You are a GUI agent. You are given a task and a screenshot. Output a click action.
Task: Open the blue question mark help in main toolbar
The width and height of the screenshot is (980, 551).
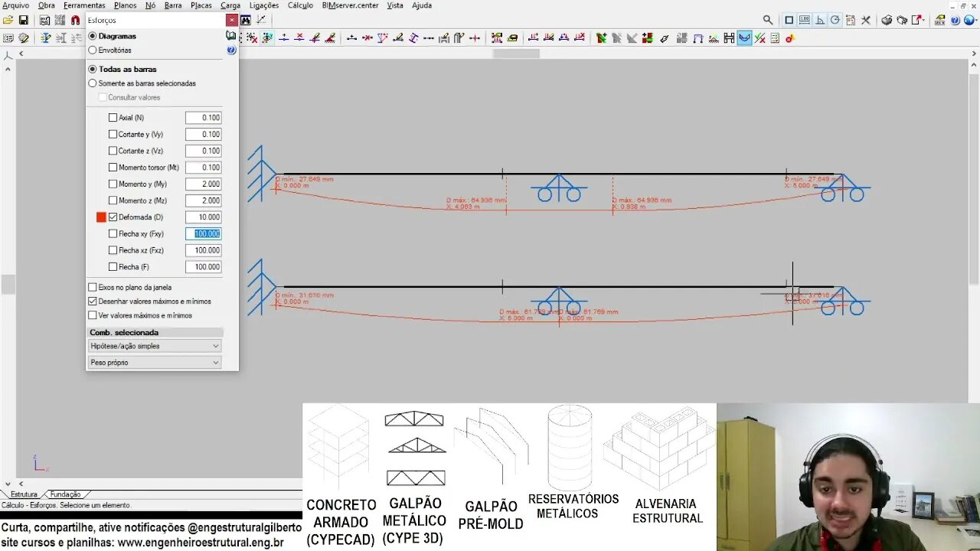(x=955, y=20)
